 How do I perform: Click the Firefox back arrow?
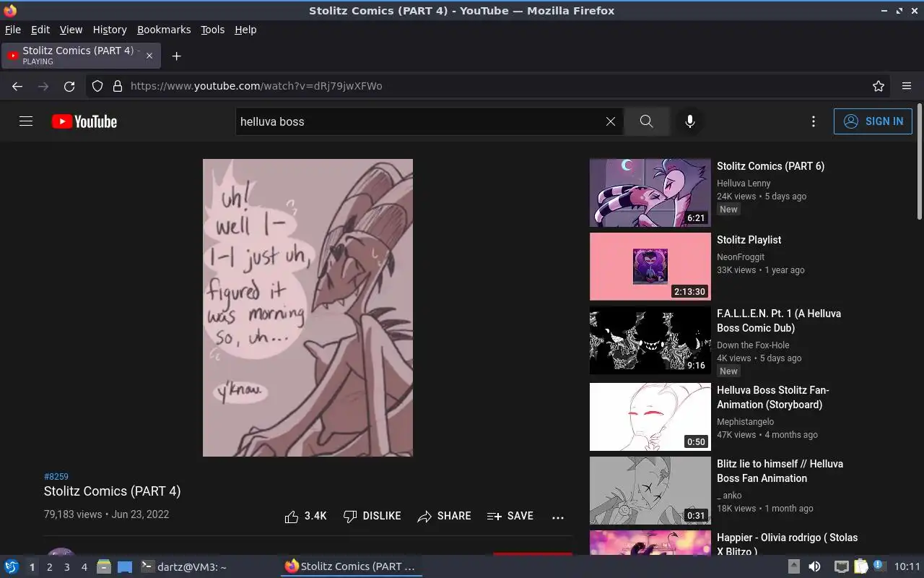pyautogui.click(x=17, y=86)
